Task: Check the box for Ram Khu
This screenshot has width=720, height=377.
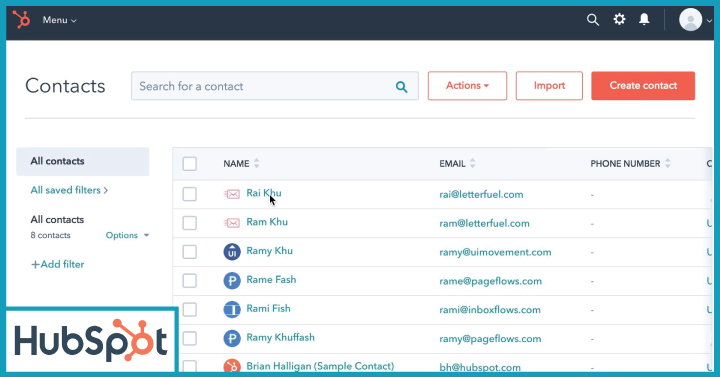Action: click(x=190, y=223)
